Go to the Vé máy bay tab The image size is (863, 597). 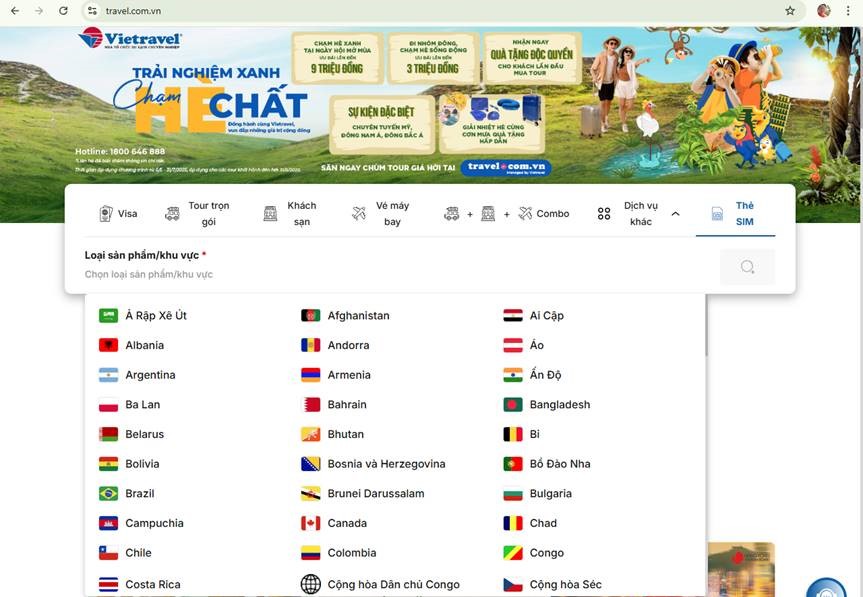(381, 213)
